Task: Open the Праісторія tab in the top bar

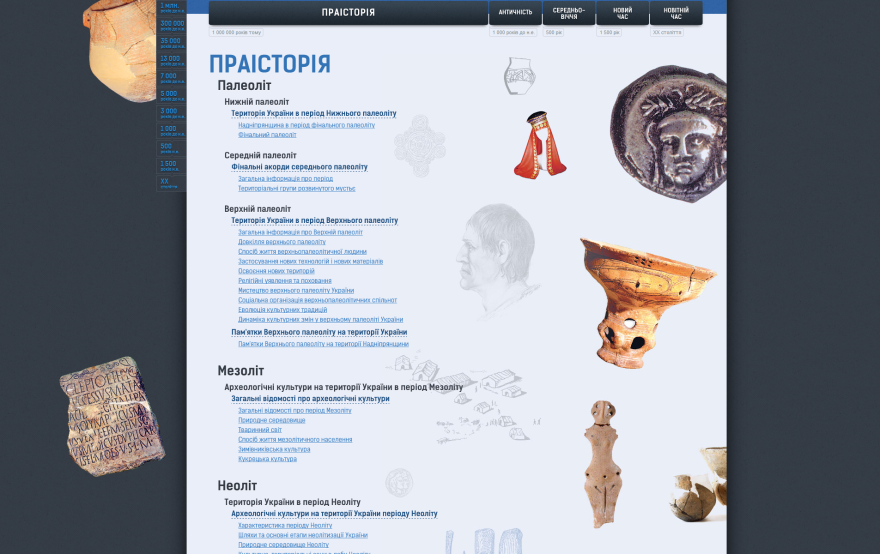Action: pyautogui.click(x=348, y=12)
